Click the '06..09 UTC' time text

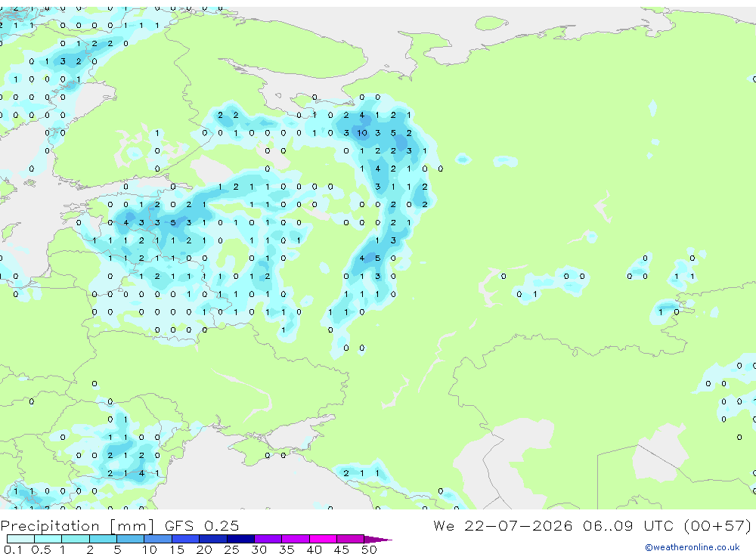click(630, 525)
